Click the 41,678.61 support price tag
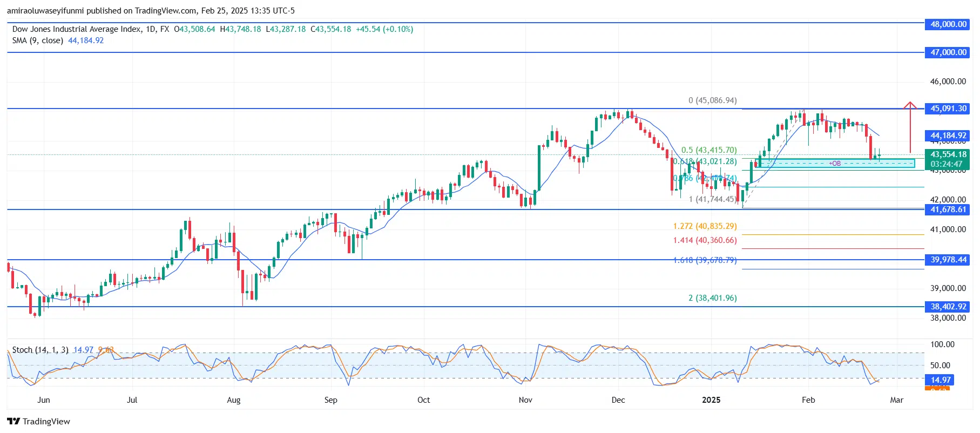Image resolution: width=980 pixels, height=433 pixels. pyautogui.click(x=948, y=209)
